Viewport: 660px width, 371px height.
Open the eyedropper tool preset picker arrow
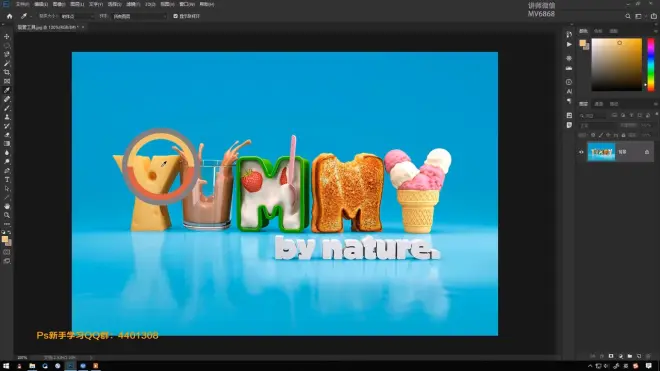pos(30,16)
